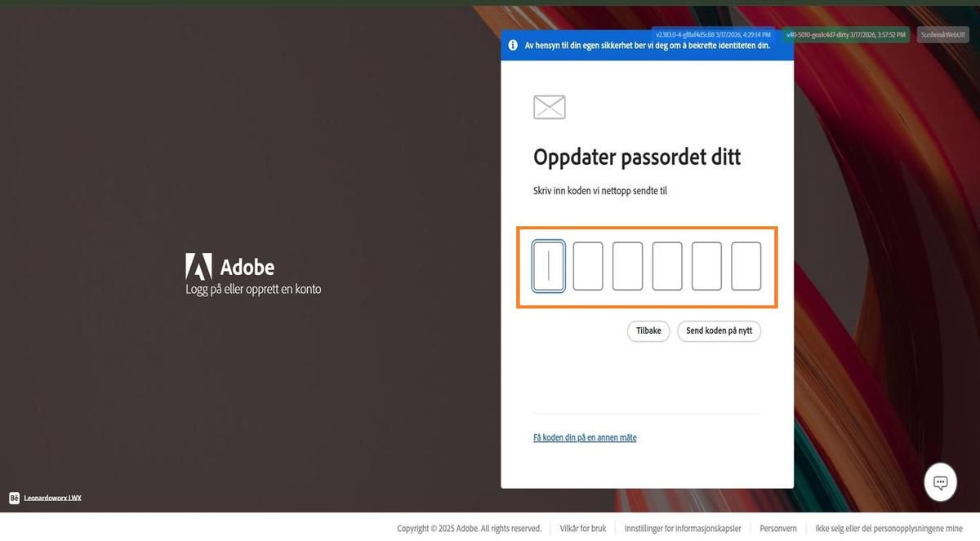980x541 pixels.
Task: Click the envelope icon above the heading
Action: point(548,106)
